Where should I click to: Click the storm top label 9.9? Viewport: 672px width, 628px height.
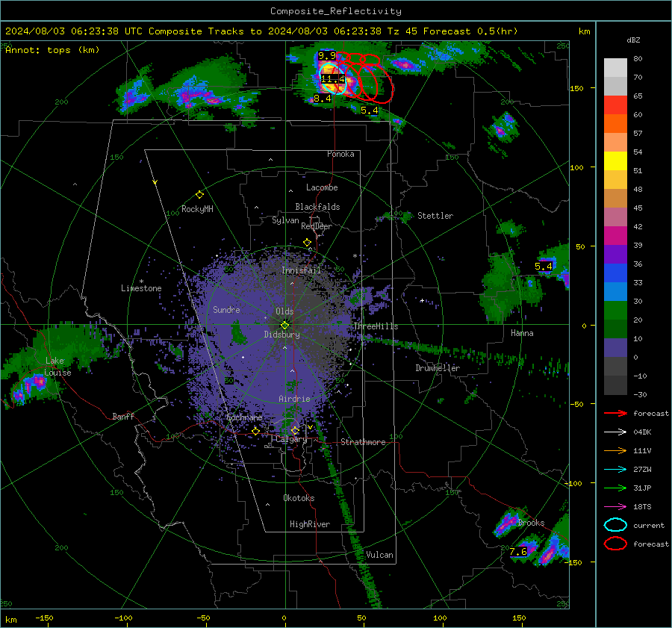327,56
